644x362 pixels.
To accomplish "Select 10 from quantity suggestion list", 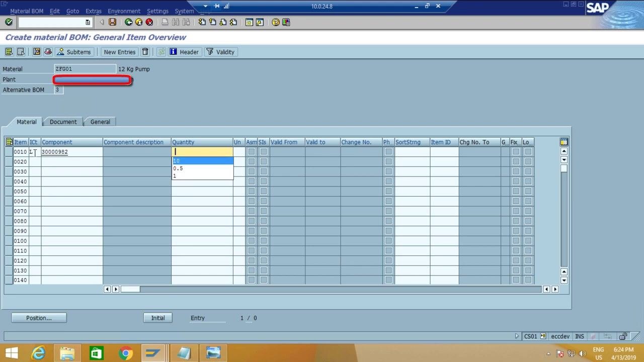I will [203, 161].
